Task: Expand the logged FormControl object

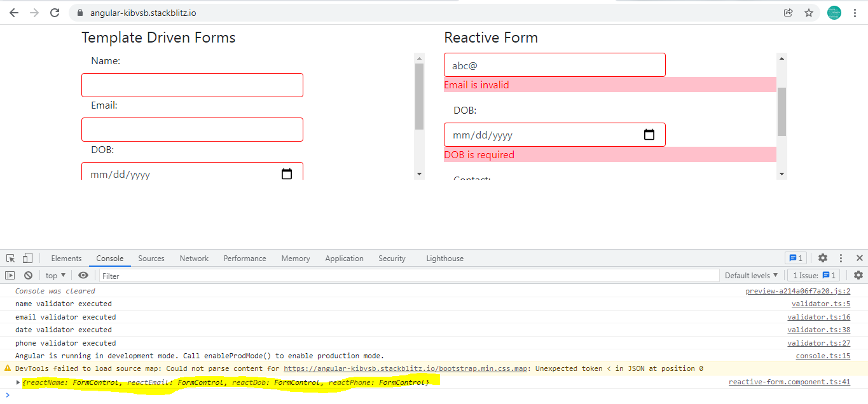Action: coord(18,382)
